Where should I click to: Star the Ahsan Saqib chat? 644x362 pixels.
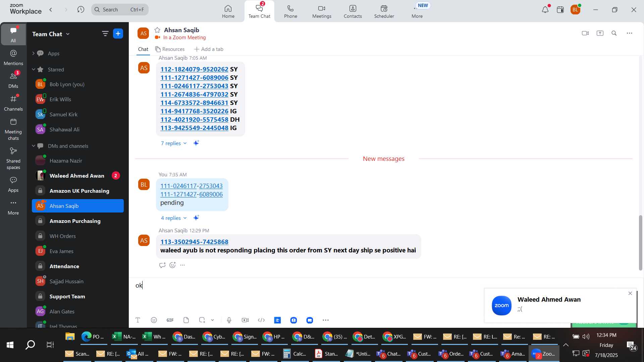point(157,30)
